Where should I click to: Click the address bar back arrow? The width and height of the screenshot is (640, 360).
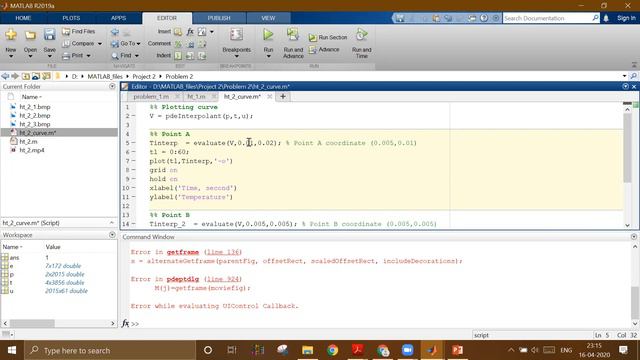point(5,76)
